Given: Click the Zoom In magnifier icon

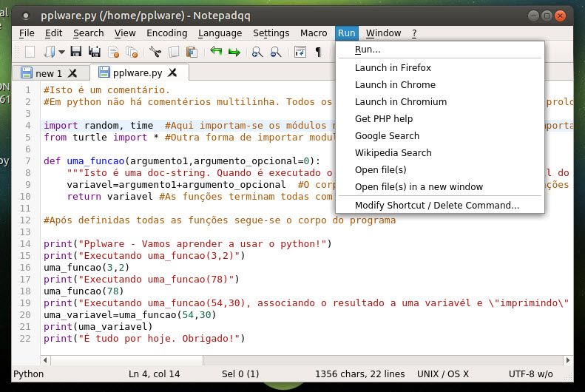Looking at the screenshot, I should click(x=257, y=52).
